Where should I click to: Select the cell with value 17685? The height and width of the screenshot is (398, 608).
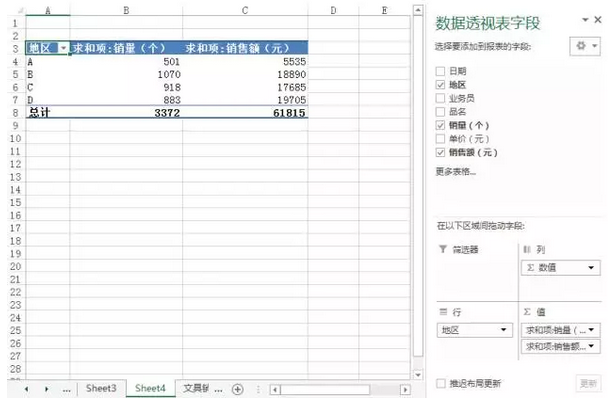tap(245, 87)
